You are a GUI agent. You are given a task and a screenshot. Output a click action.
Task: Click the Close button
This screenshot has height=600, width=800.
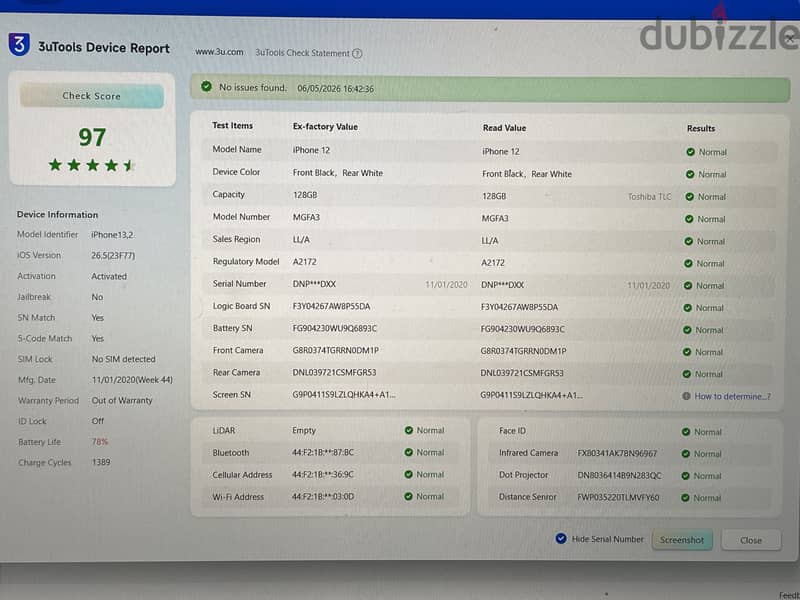click(x=751, y=540)
